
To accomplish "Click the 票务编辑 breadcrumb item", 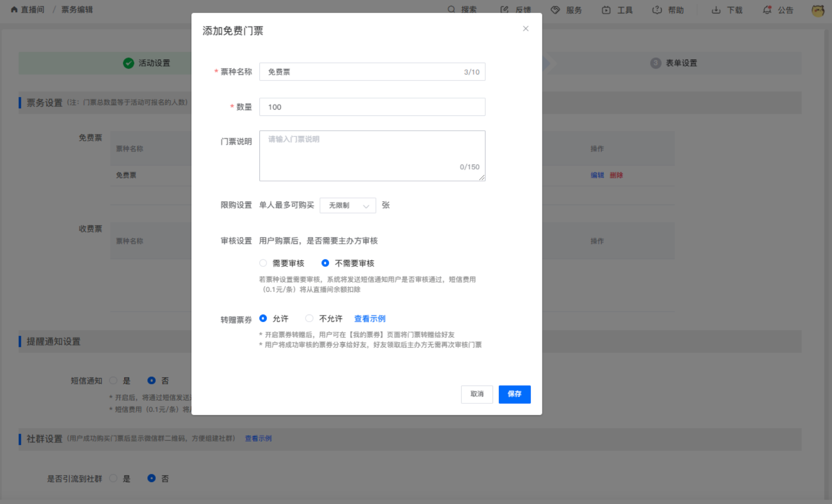I will 77,9.
